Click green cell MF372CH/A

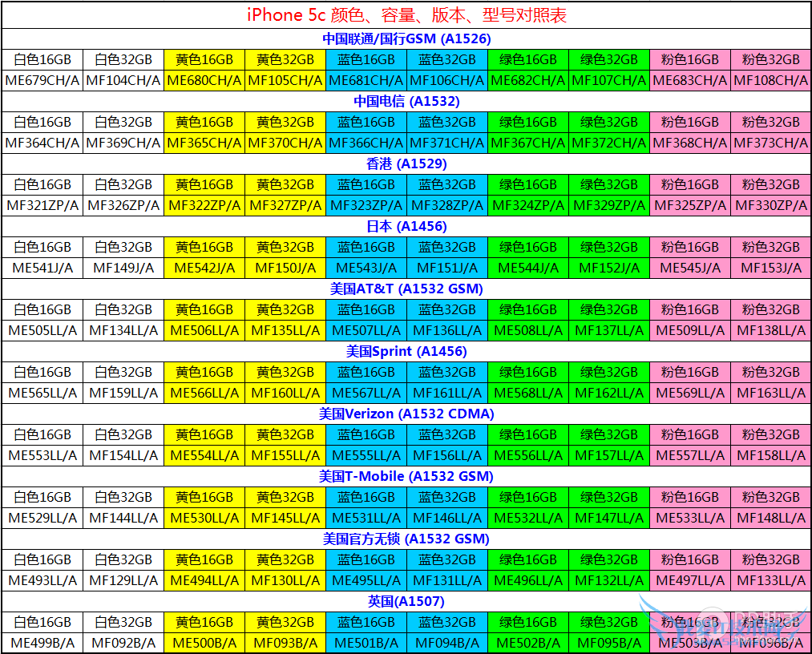click(x=609, y=143)
